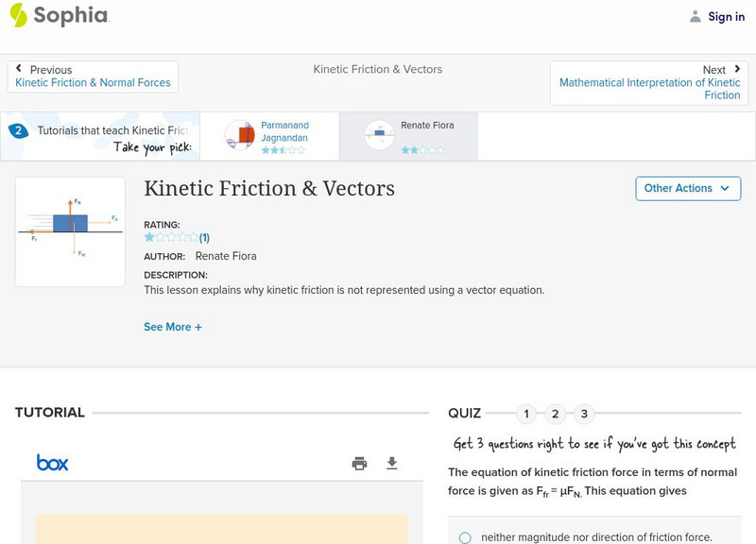756x544 pixels.
Task: Select quiz question step 3
Action: click(x=583, y=413)
